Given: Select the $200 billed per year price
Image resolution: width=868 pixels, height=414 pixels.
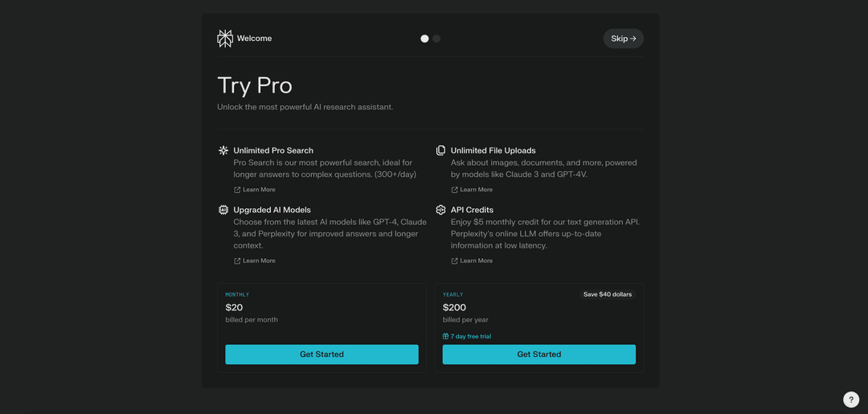Looking at the screenshot, I should pyautogui.click(x=454, y=307).
